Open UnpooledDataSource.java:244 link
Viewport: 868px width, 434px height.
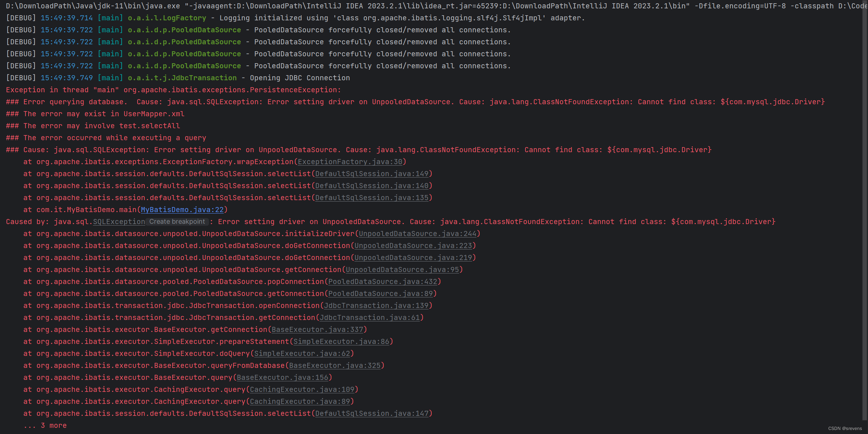coord(418,234)
